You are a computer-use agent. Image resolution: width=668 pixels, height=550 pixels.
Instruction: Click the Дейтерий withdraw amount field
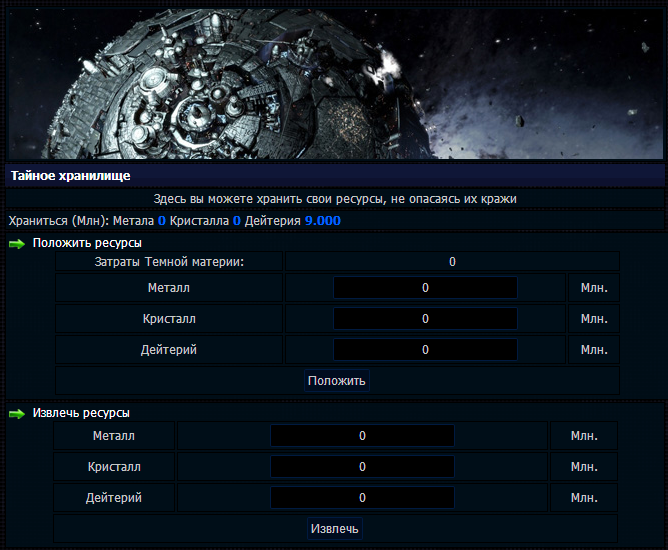coord(362,498)
